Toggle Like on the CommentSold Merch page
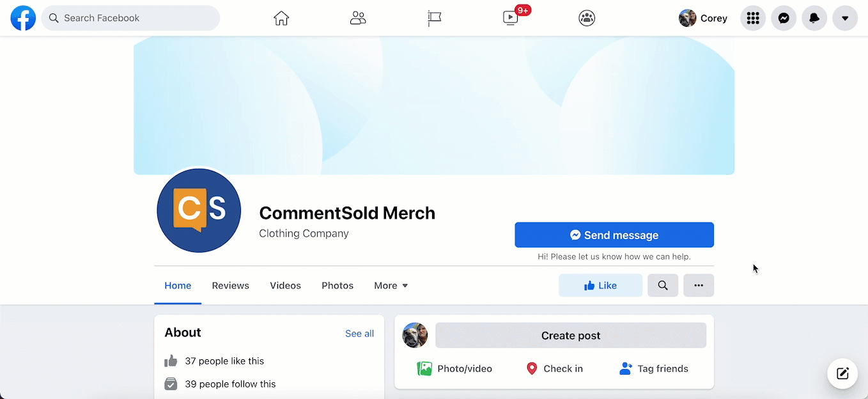This screenshot has width=868, height=399. point(600,285)
